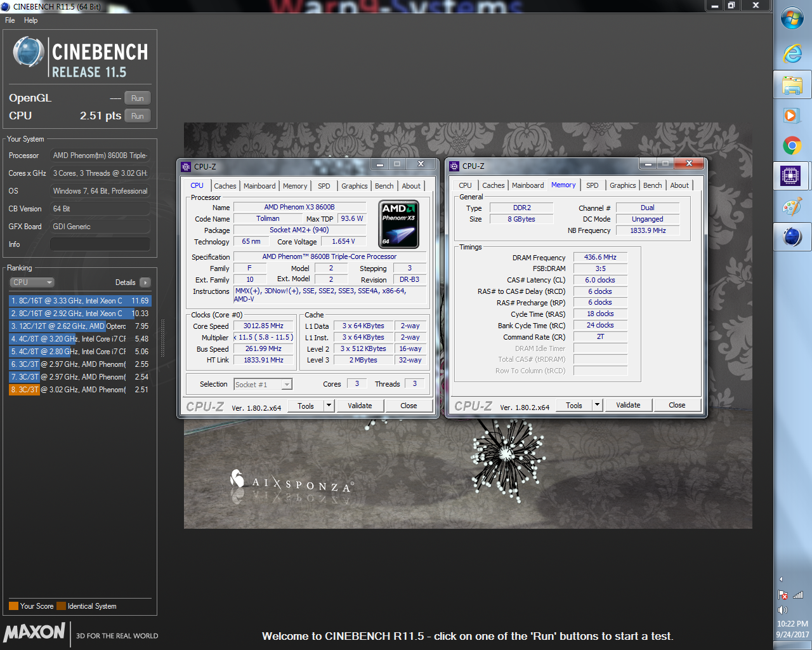
Task: Open the File menu
Action: pos(10,20)
